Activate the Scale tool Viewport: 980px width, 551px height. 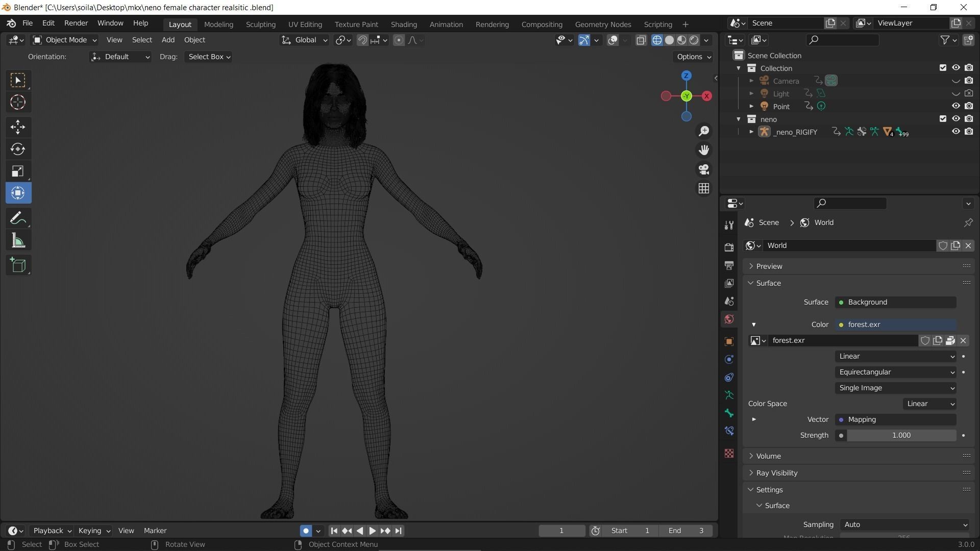[18, 171]
